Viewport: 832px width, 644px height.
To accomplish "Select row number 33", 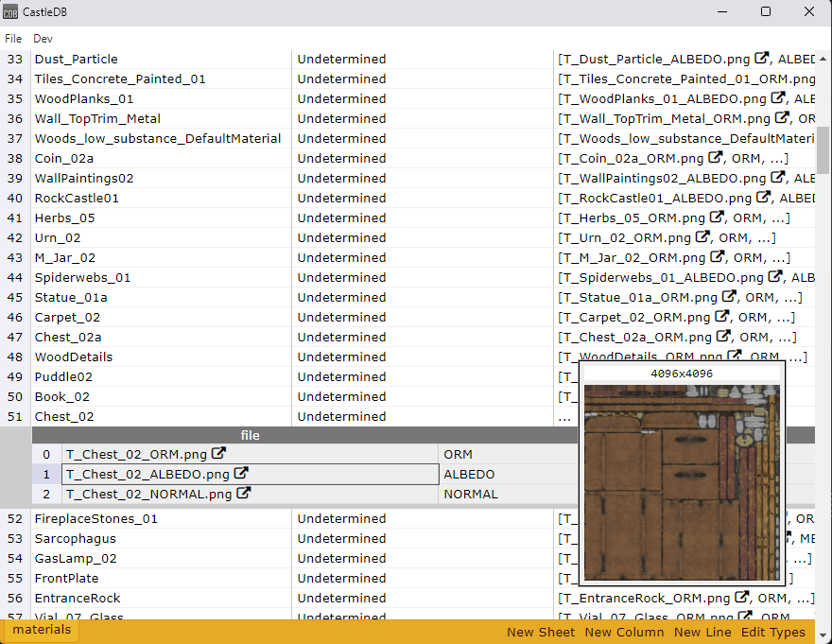I will point(15,59).
